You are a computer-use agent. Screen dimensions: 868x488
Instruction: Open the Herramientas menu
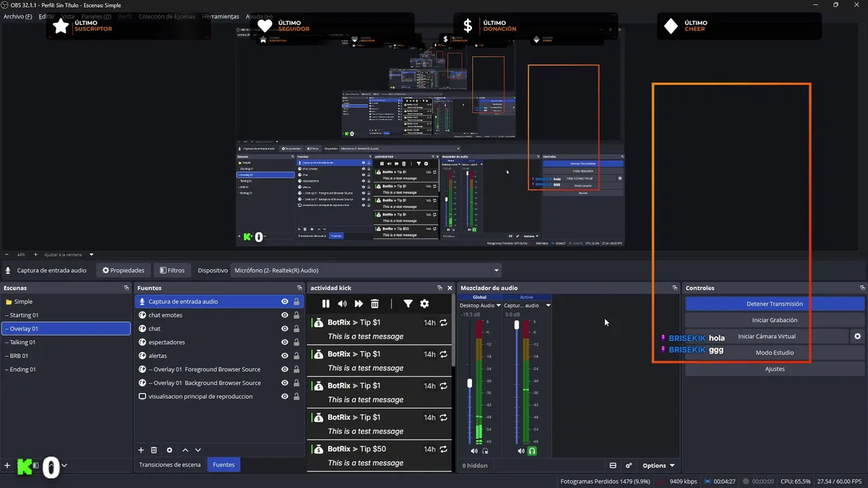[x=220, y=16]
